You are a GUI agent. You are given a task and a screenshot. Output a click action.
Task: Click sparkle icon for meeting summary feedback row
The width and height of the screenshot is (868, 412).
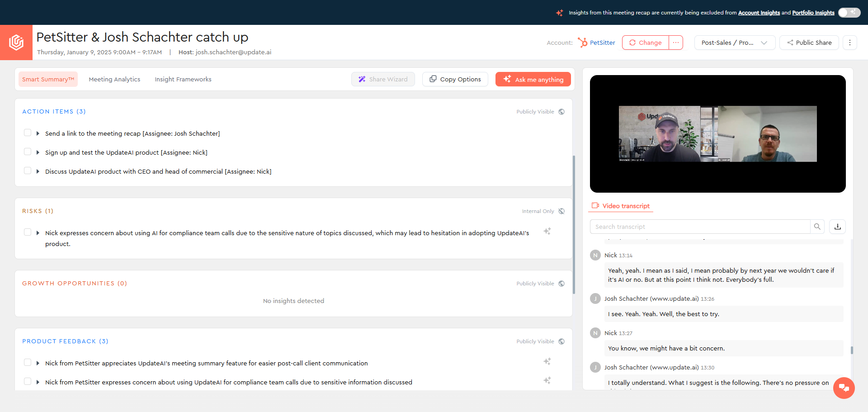click(547, 361)
